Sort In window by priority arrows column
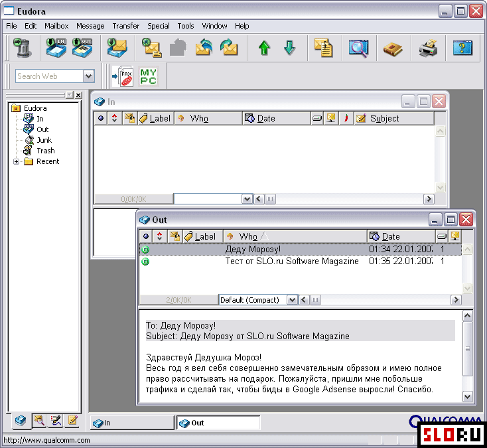 click(115, 118)
